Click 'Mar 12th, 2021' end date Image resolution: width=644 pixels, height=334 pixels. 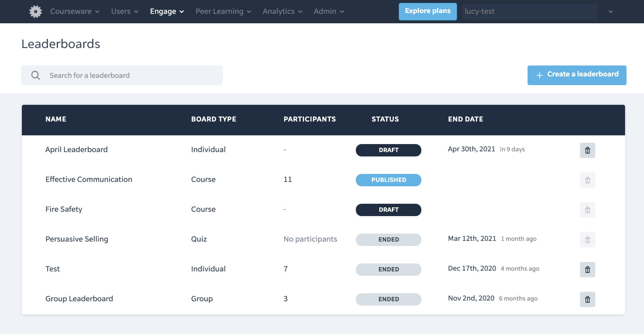coord(472,238)
